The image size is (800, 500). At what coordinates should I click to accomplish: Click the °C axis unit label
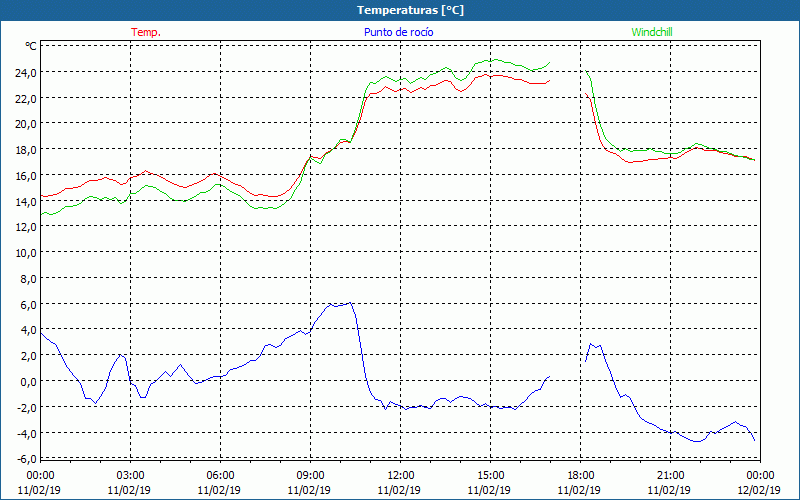click(31, 46)
